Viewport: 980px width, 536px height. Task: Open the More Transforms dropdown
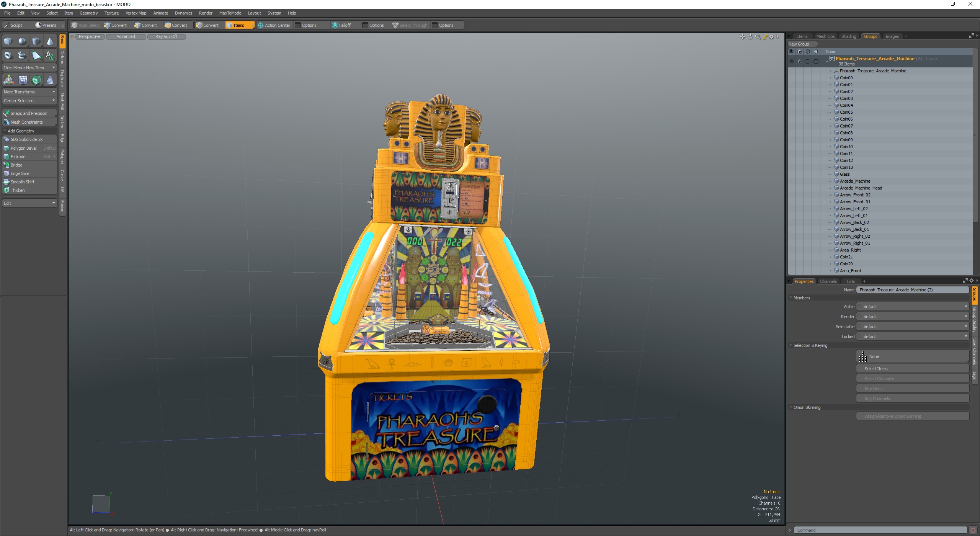(29, 92)
